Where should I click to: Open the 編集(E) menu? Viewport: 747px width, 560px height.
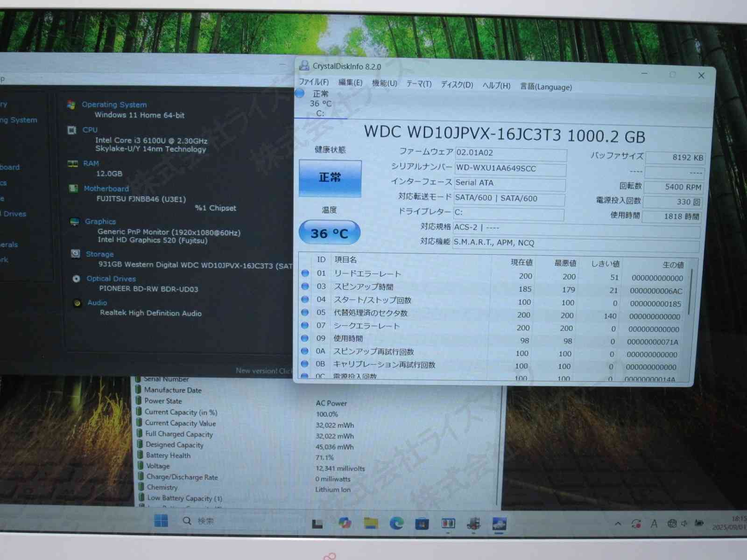pos(350,83)
